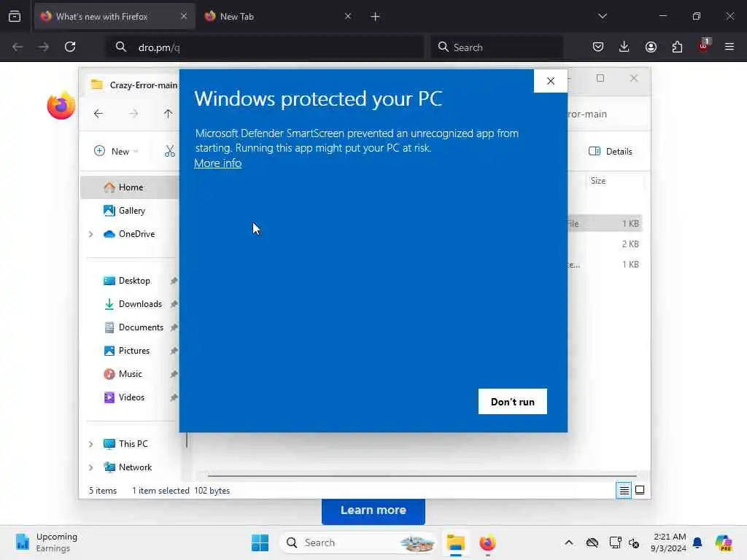This screenshot has height=560, width=747.
Task: Click the horizontal scrollbar in Explorer
Action: tap(422, 475)
